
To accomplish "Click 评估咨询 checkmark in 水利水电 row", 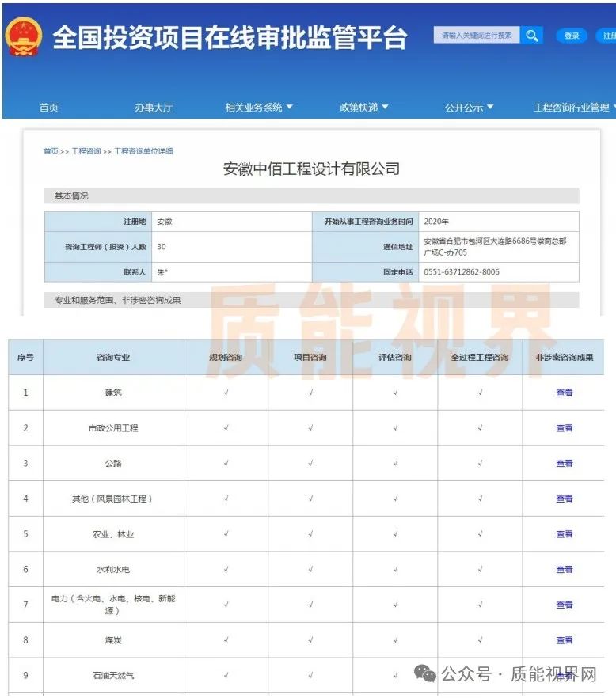I will point(396,569).
